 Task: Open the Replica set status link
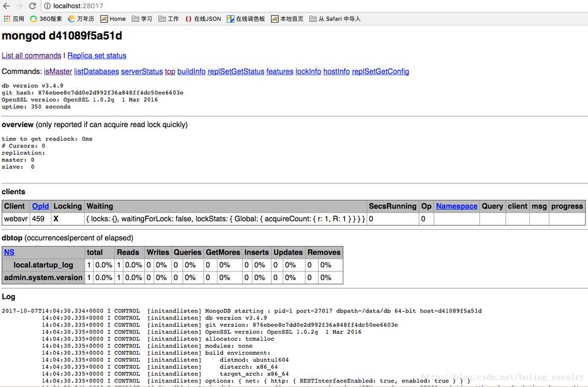[x=97, y=56]
